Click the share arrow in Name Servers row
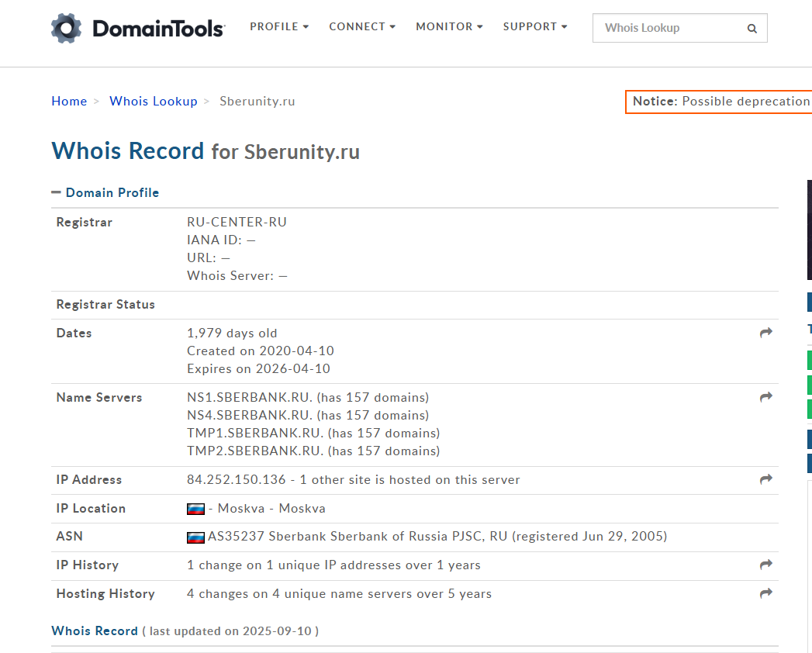This screenshot has width=812, height=653. point(766,397)
